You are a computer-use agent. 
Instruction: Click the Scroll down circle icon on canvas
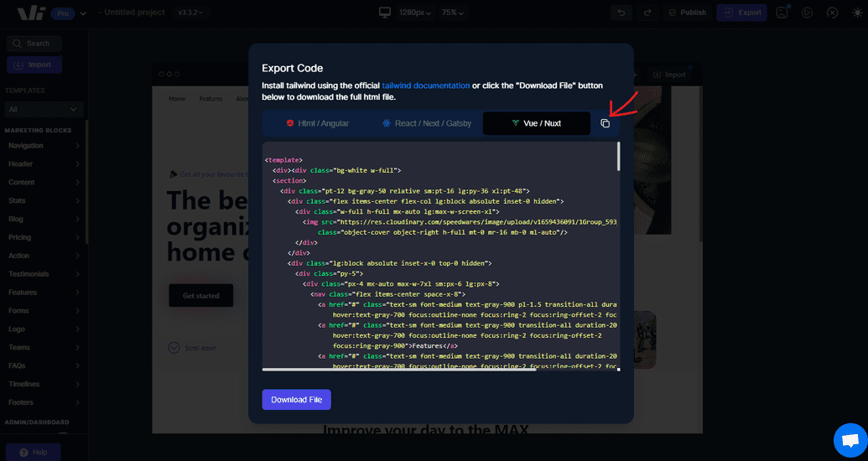click(x=174, y=348)
